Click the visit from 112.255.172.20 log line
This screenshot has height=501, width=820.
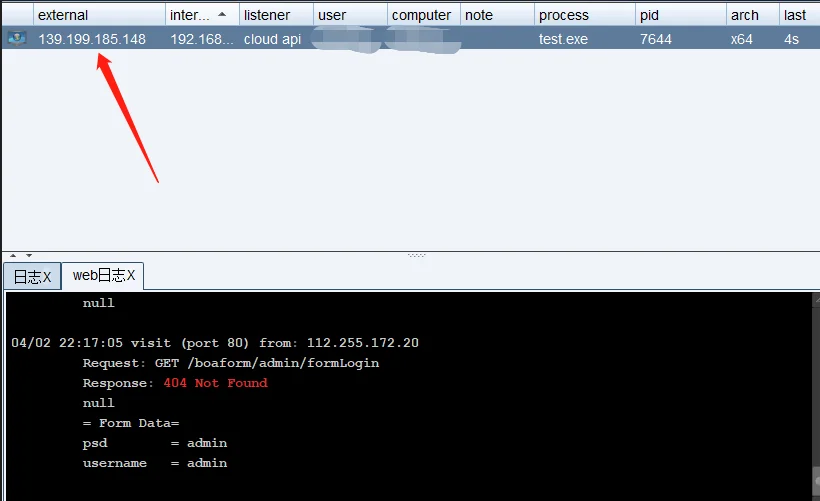click(215, 343)
